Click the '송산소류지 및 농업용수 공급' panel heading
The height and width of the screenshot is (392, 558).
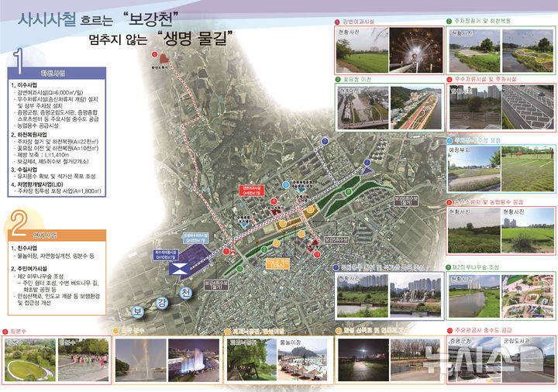click(x=488, y=202)
